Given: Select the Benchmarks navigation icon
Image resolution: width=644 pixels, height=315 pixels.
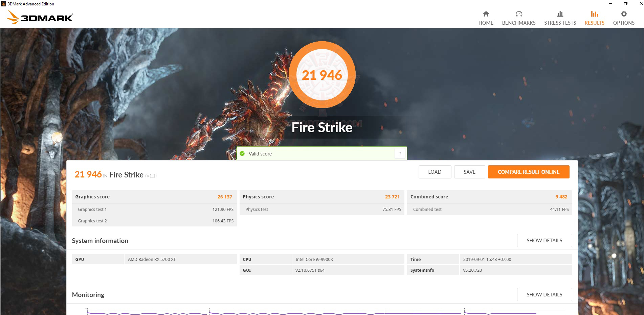Looking at the screenshot, I should tap(518, 14).
